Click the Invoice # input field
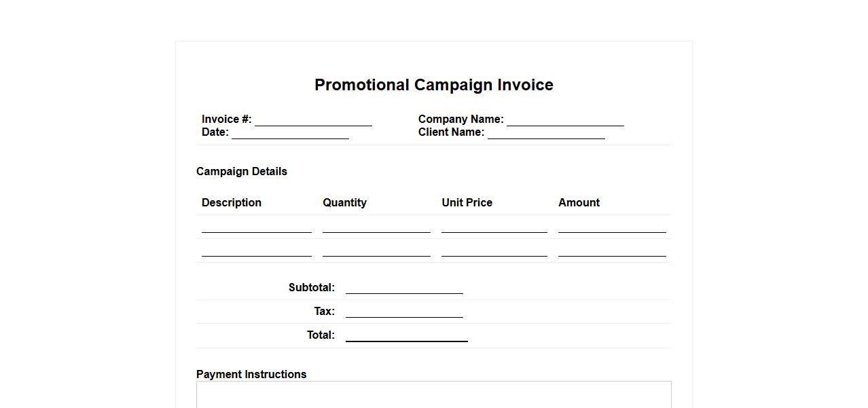This screenshot has height=408, width=868. coord(313,119)
